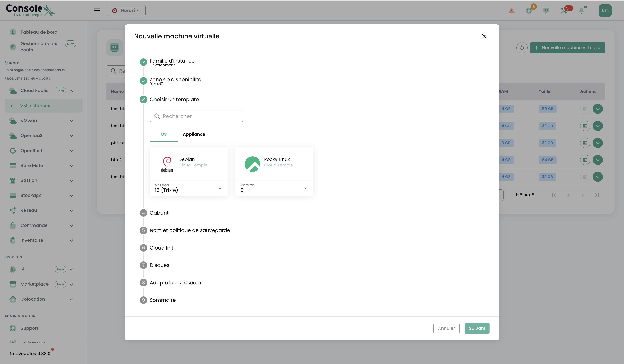Click the Sommaire step label

pos(163,300)
